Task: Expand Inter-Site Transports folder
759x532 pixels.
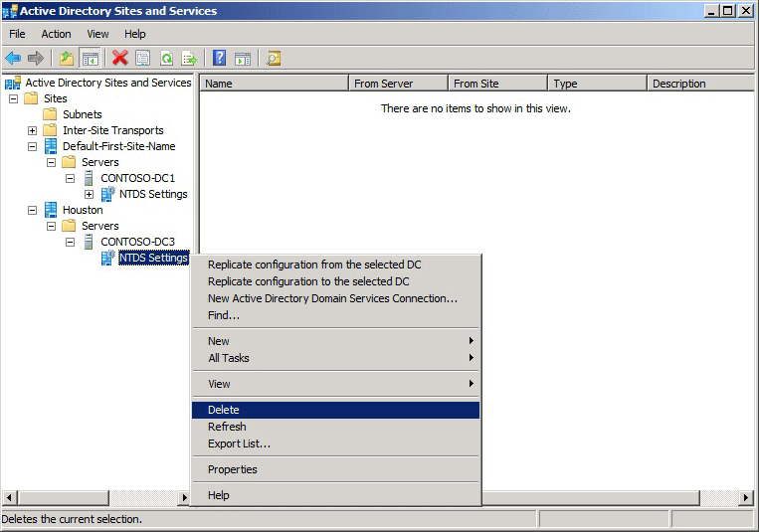Action: point(33,130)
